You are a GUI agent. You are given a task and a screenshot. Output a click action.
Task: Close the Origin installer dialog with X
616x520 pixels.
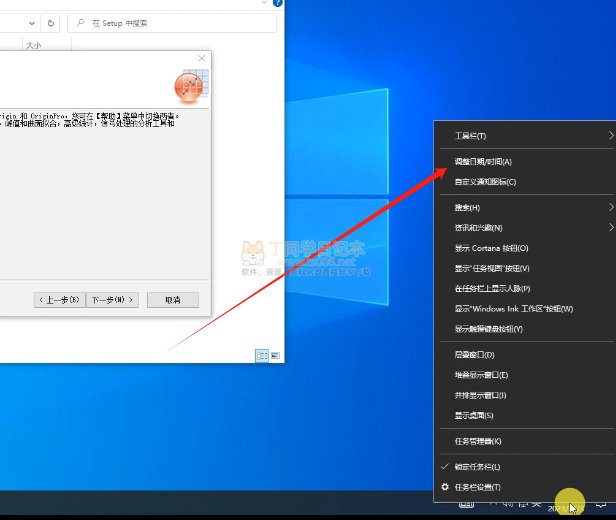point(201,59)
